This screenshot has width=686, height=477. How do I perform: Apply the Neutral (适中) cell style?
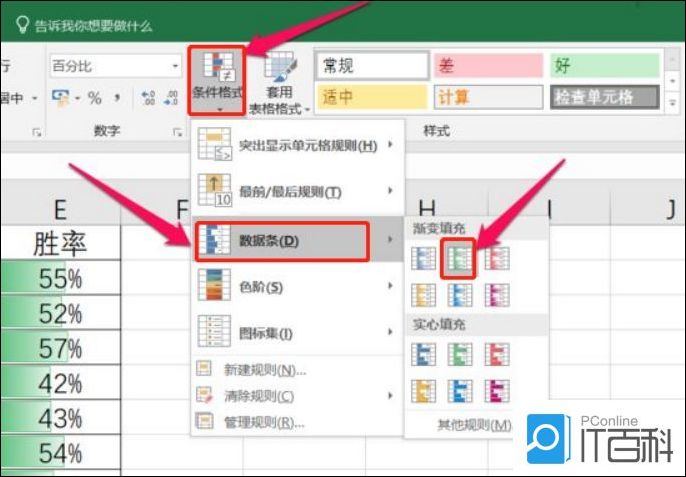click(x=372, y=97)
